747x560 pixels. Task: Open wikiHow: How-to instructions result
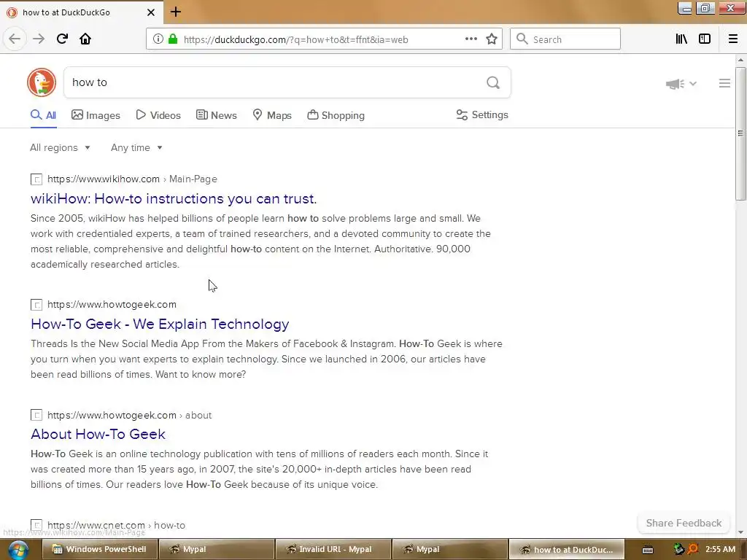174,198
